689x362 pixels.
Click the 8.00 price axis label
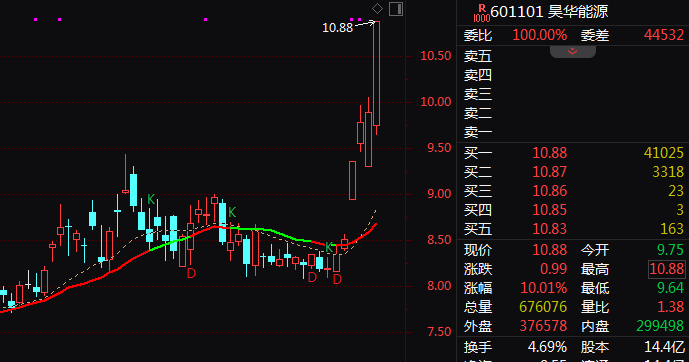pos(439,286)
